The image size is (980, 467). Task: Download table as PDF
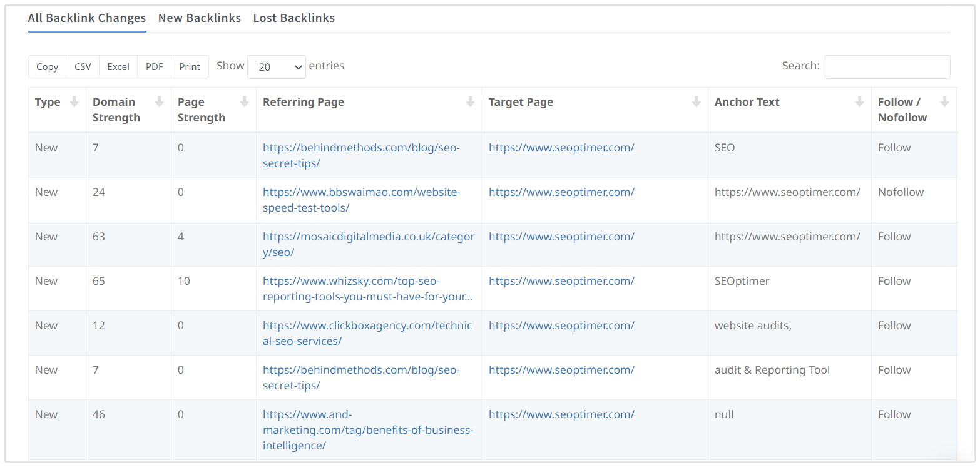coord(154,67)
